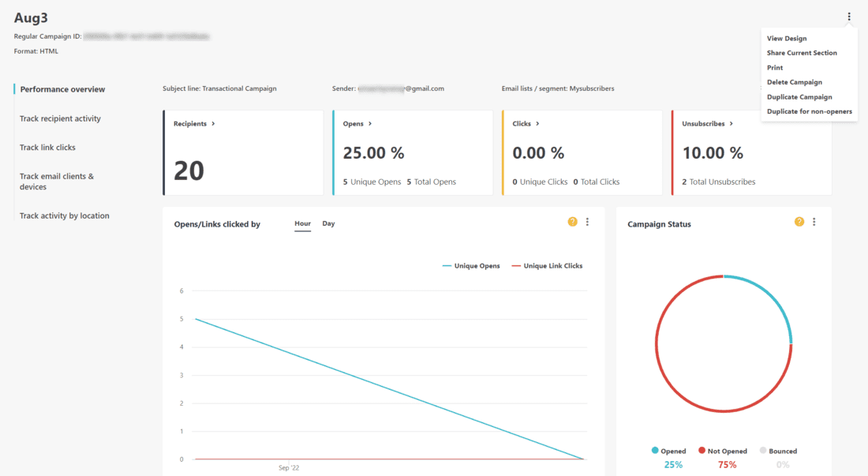Expand the Recipients card details arrow

pos(213,124)
